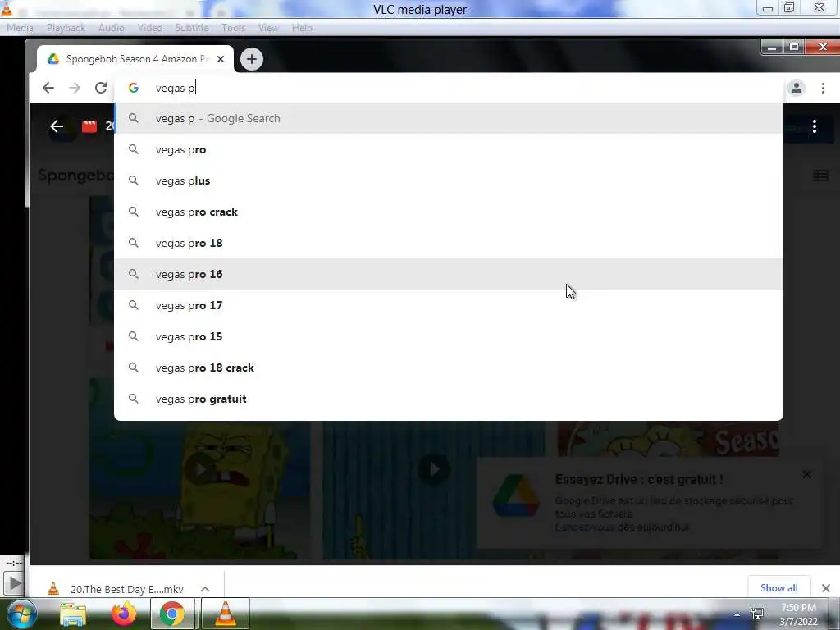The image size is (840, 630).
Task: Open the VLC View menu
Action: click(x=268, y=28)
